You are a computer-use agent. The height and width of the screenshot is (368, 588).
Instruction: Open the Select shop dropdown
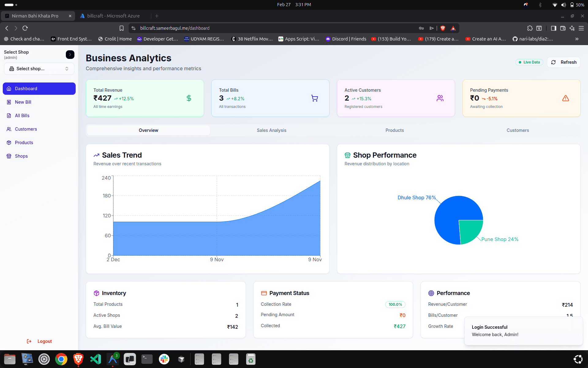[x=39, y=68]
